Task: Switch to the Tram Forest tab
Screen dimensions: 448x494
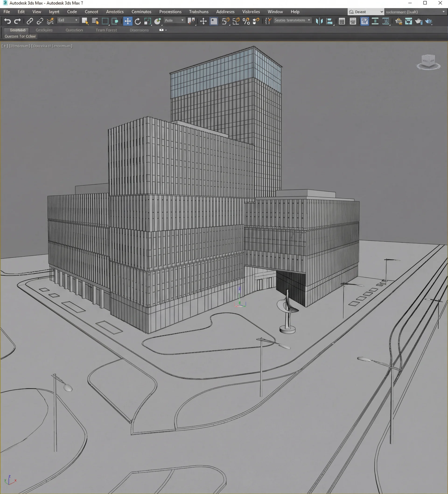Action: tap(106, 30)
